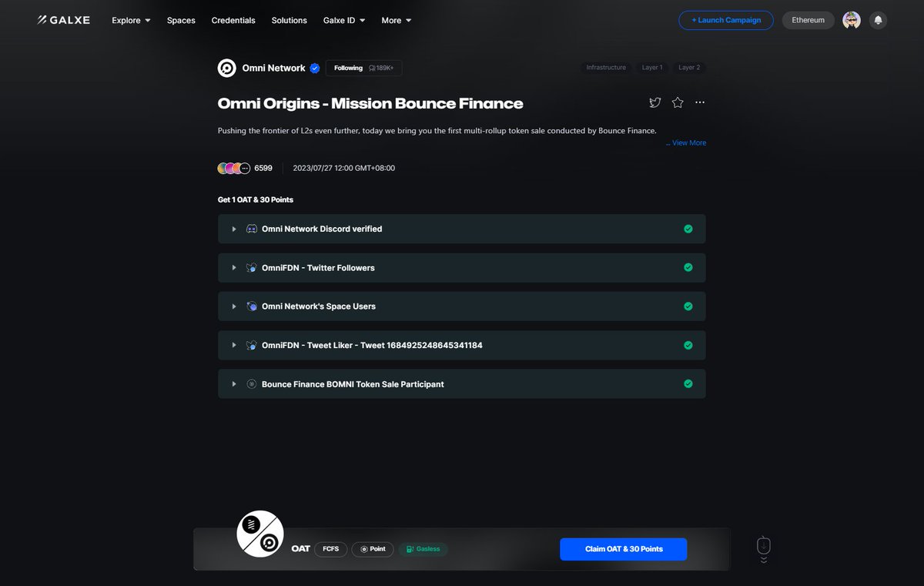Toggle the Following button

tap(363, 68)
